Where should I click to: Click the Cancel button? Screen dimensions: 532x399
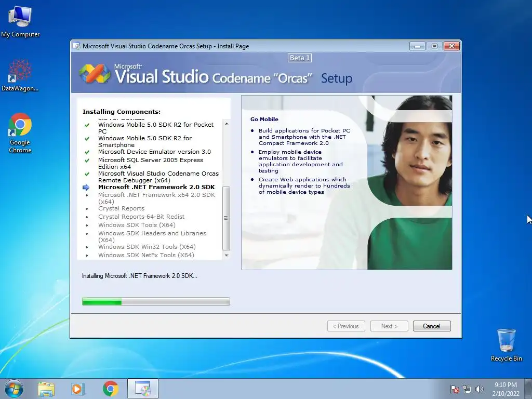click(x=432, y=326)
